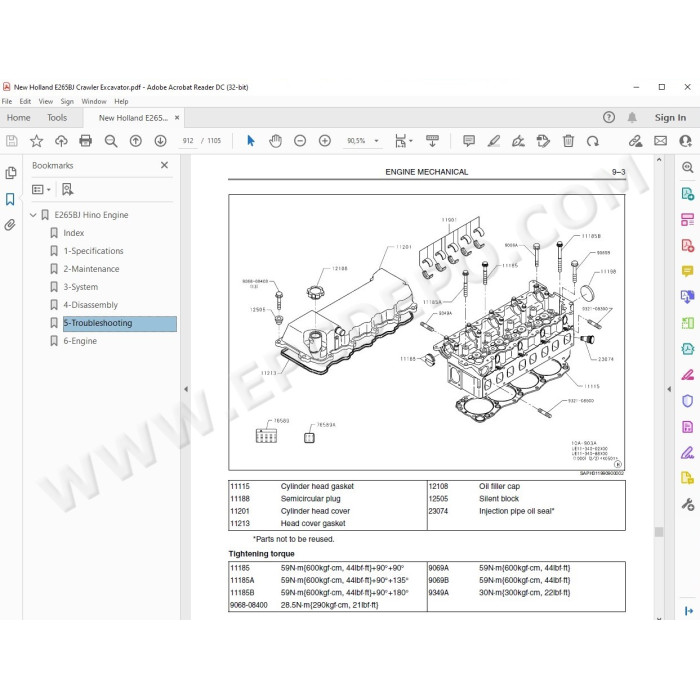The height and width of the screenshot is (700, 700).
Task: Add a sticky note comment
Action: pyautogui.click(x=469, y=141)
